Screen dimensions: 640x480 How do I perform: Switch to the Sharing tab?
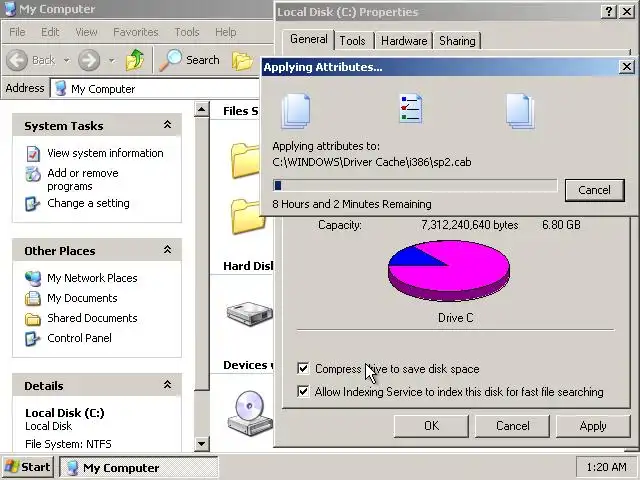click(457, 41)
